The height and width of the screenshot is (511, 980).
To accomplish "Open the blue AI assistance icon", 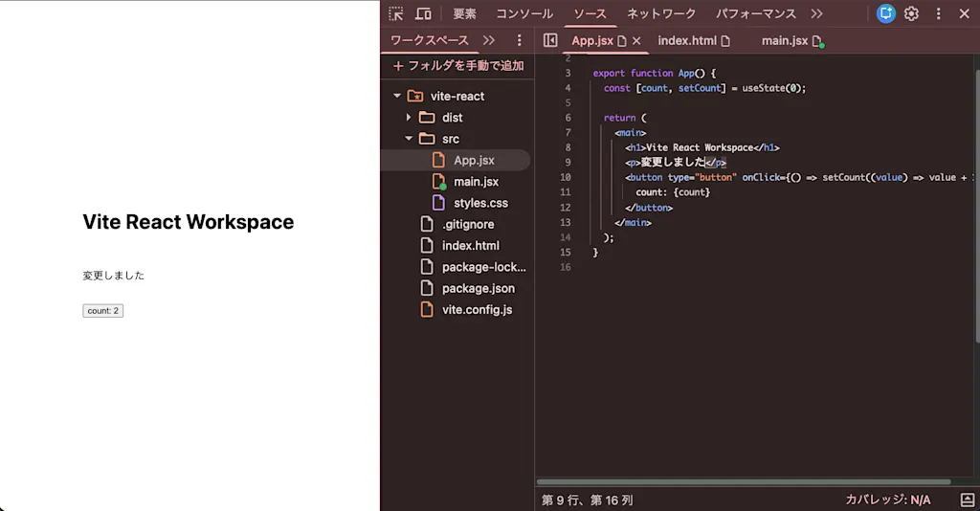I will pyautogui.click(x=885, y=13).
